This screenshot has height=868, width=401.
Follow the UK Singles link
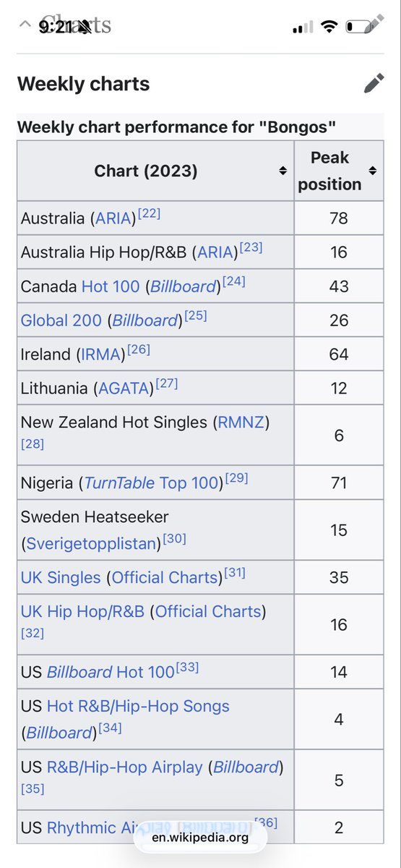61,578
